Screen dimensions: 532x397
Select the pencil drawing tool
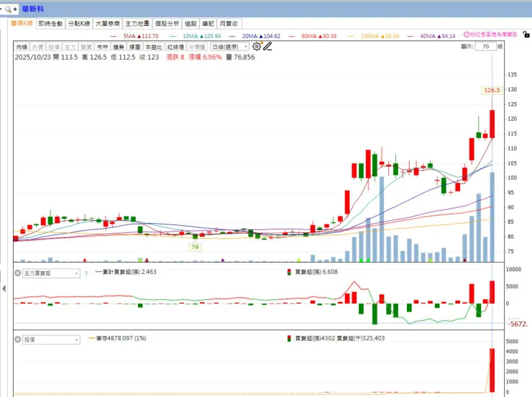[267, 47]
